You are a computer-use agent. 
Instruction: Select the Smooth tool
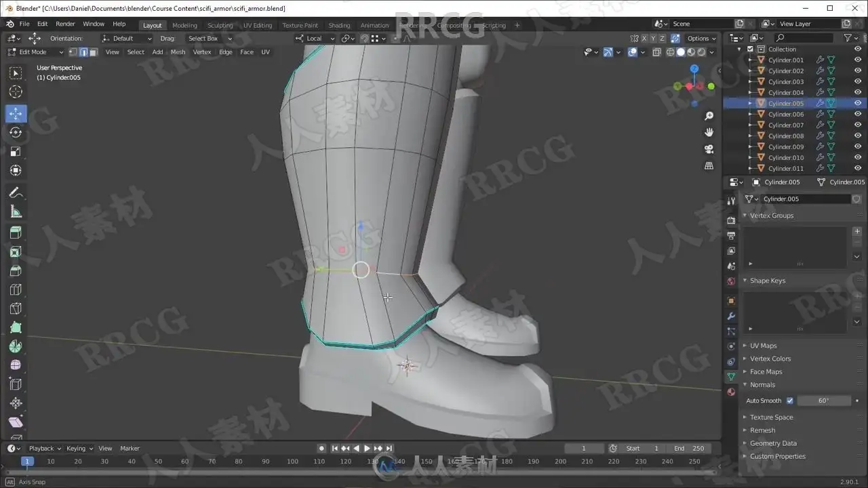click(16, 365)
